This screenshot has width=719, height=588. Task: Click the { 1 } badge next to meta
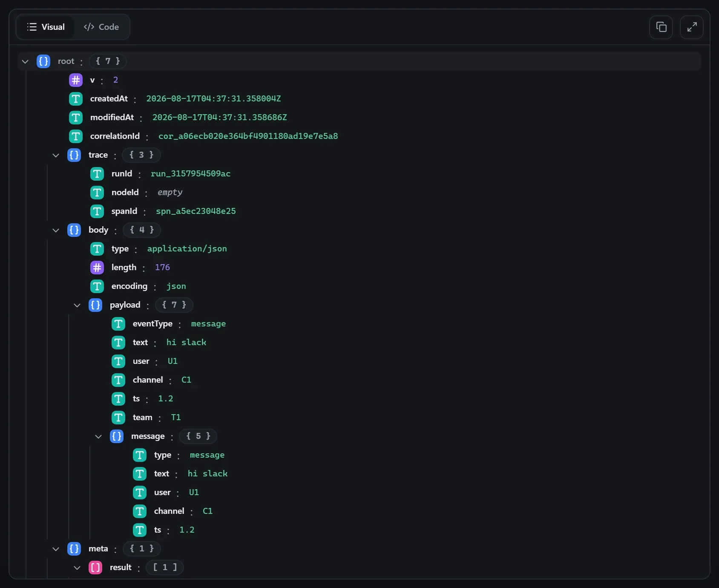click(x=142, y=549)
